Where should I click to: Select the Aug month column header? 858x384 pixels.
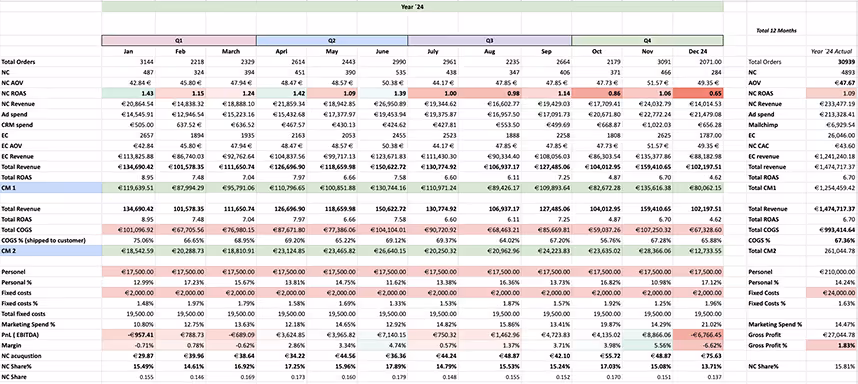(x=490, y=51)
